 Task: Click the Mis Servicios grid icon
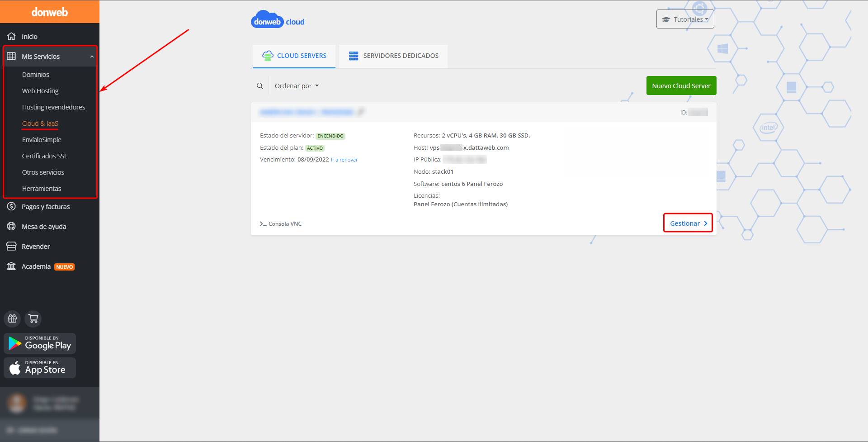coord(11,56)
